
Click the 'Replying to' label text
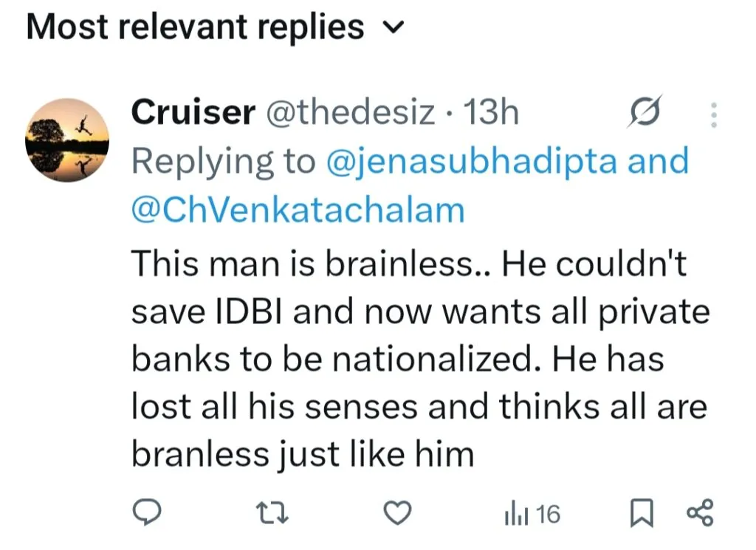pos(223,162)
